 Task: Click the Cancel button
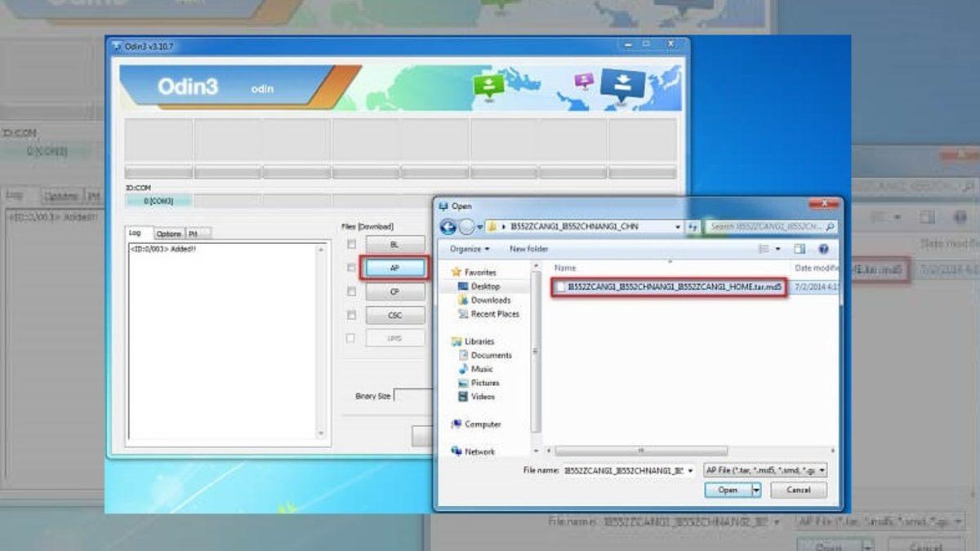click(798, 490)
